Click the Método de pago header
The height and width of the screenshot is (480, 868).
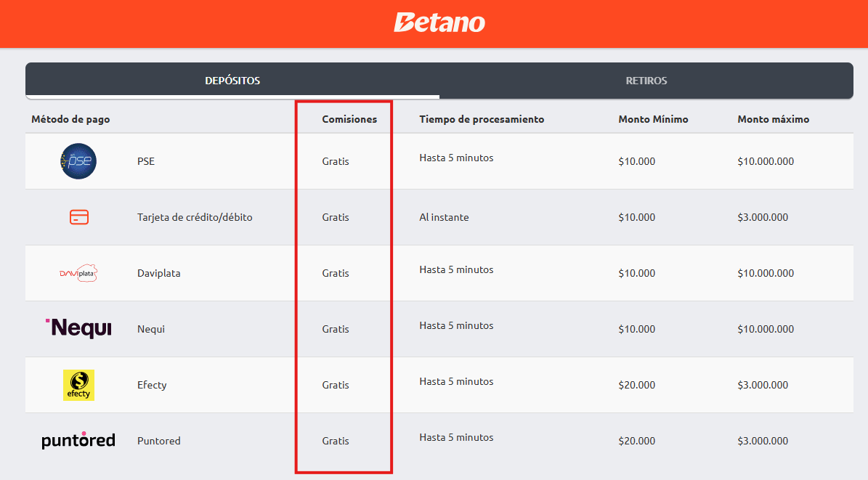[x=71, y=119]
